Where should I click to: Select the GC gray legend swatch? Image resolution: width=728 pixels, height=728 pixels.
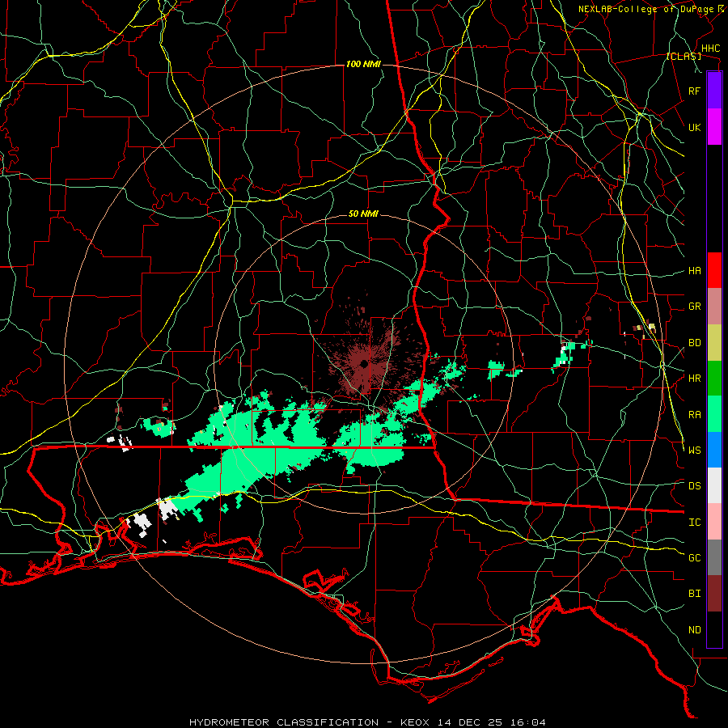click(714, 557)
